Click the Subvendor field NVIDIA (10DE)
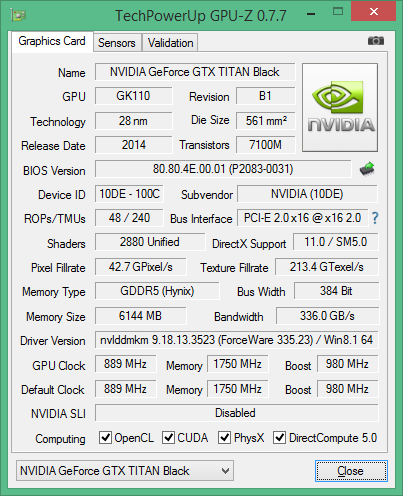403x496 pixels. [307, 194]
